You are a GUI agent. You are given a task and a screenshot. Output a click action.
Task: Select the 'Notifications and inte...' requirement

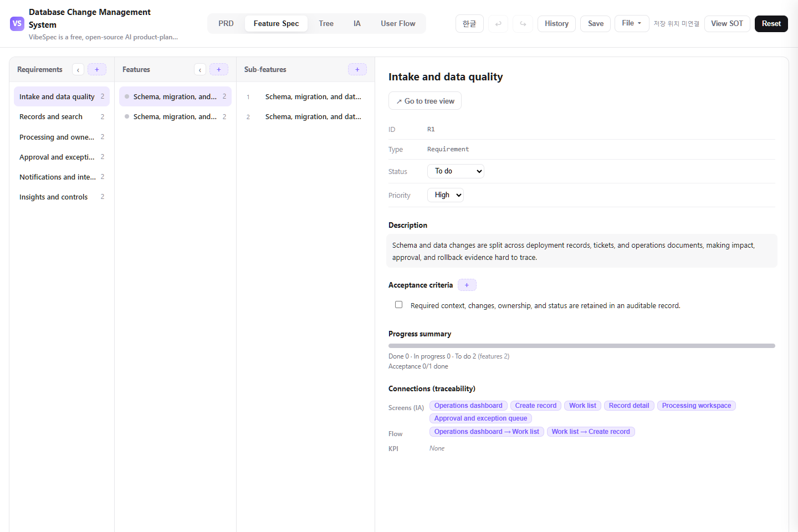point(62,177)
